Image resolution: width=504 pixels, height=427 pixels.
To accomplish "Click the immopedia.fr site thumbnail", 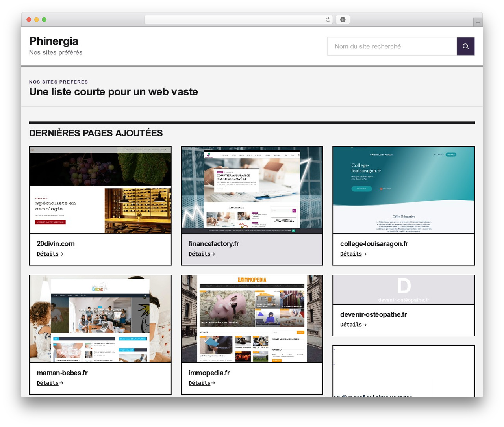I will tap(252, 319).
